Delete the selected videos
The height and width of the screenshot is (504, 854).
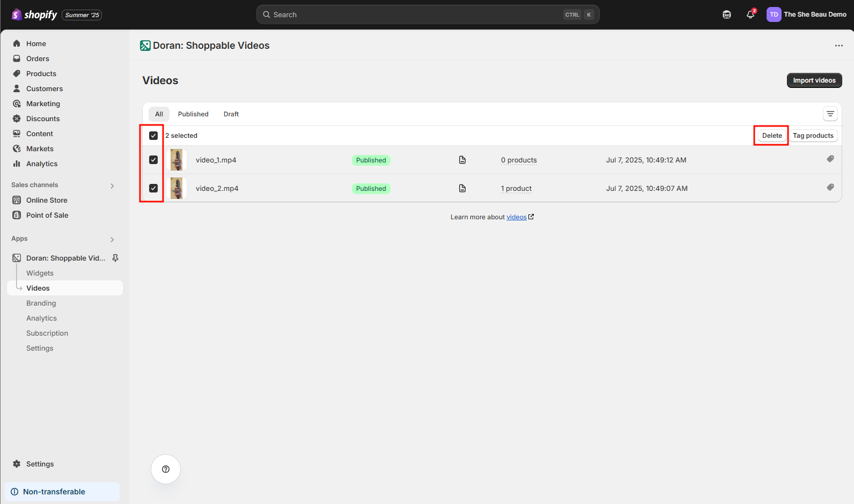tap(772, 136)
